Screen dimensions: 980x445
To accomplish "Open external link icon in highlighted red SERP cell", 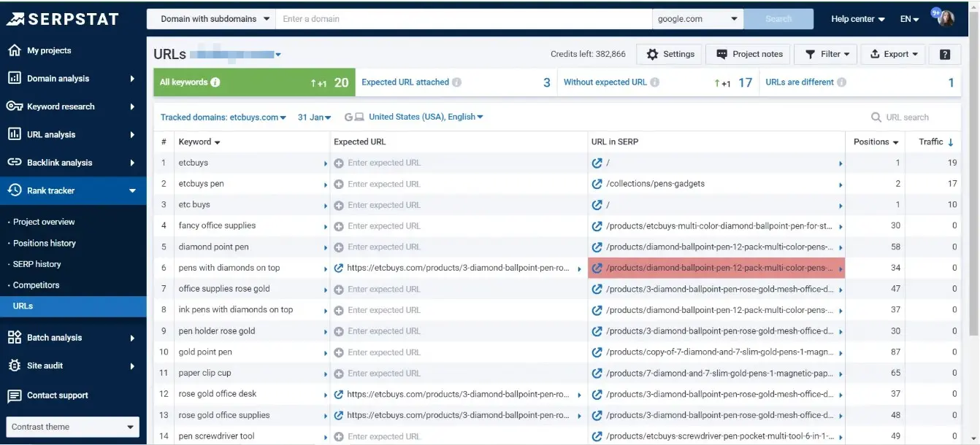I will point(597,268).
